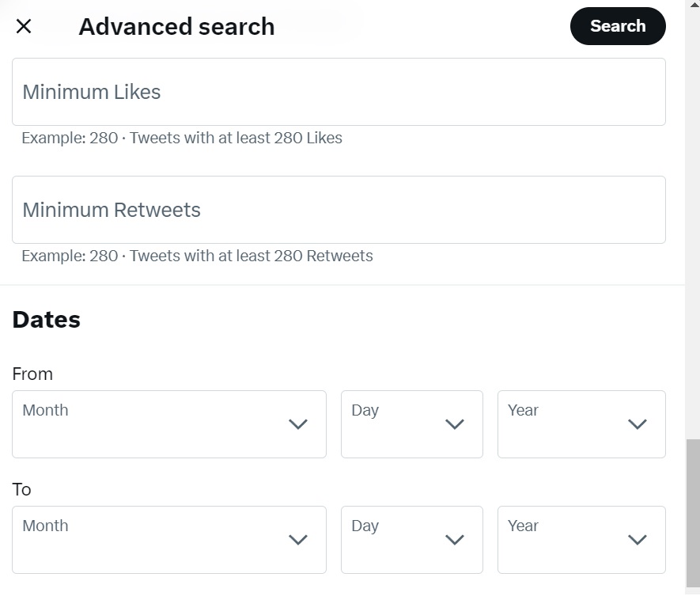The width and height of the screenshot is (700, 600).
Task: Open the From Month dropdown
Action: click(168, 423)
